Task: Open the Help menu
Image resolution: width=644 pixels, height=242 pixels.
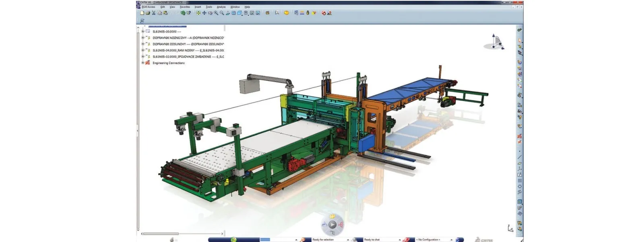Action: (x=247, y=7)
